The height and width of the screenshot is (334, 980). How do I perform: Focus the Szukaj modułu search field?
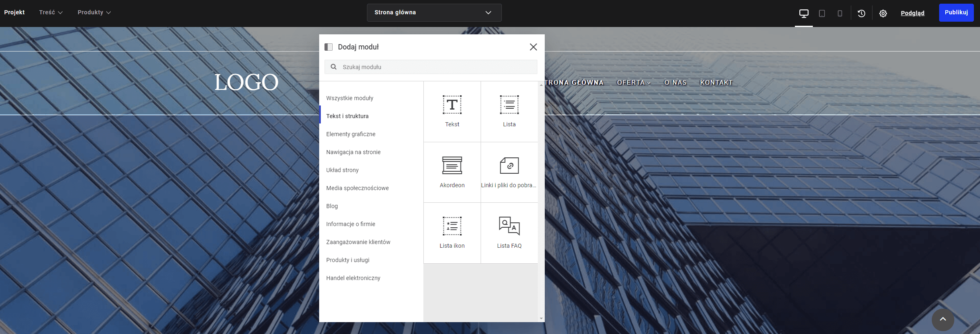(x=431, y=67)
